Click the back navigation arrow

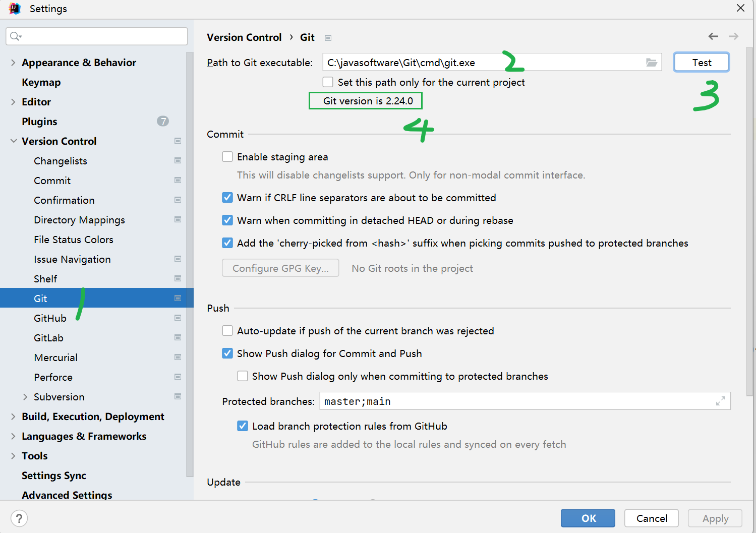click(713, 36)
